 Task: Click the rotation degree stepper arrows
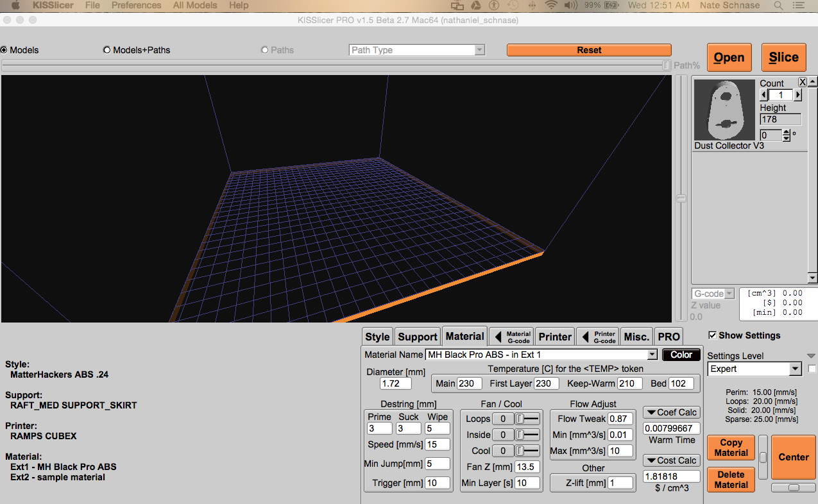click(x=787, y=135)
